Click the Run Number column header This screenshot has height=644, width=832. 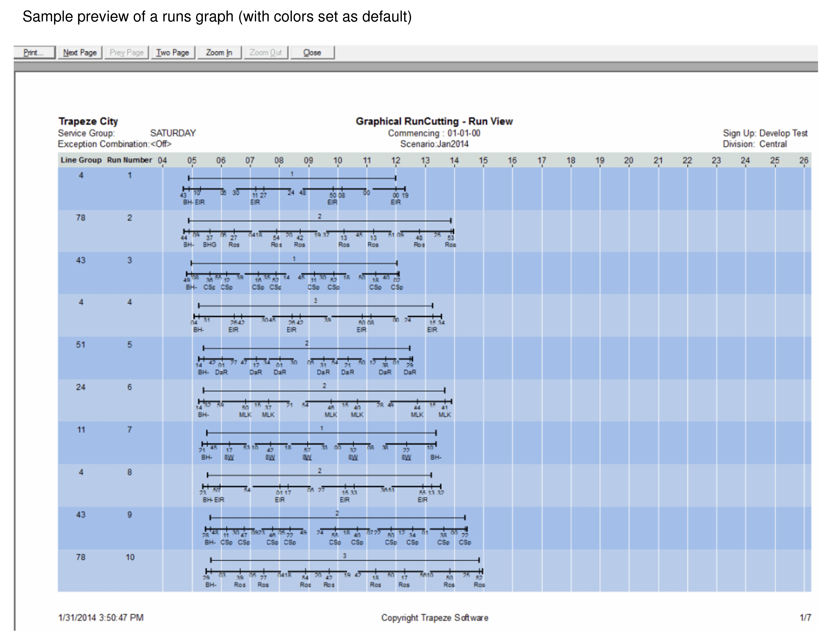click(x=129, y=160)
